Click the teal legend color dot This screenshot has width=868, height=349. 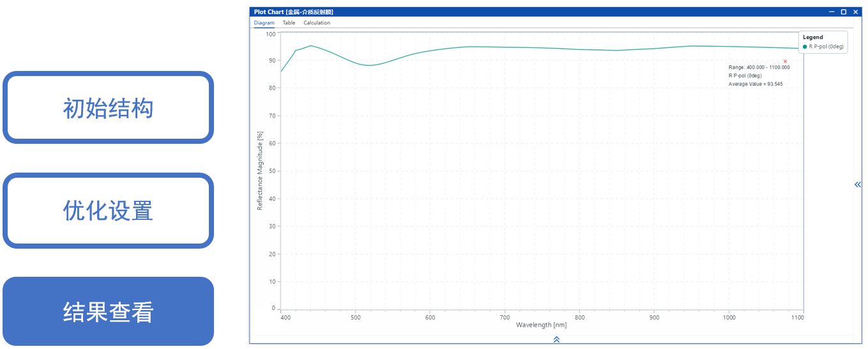pyautogui.click(x=805, y=47)
